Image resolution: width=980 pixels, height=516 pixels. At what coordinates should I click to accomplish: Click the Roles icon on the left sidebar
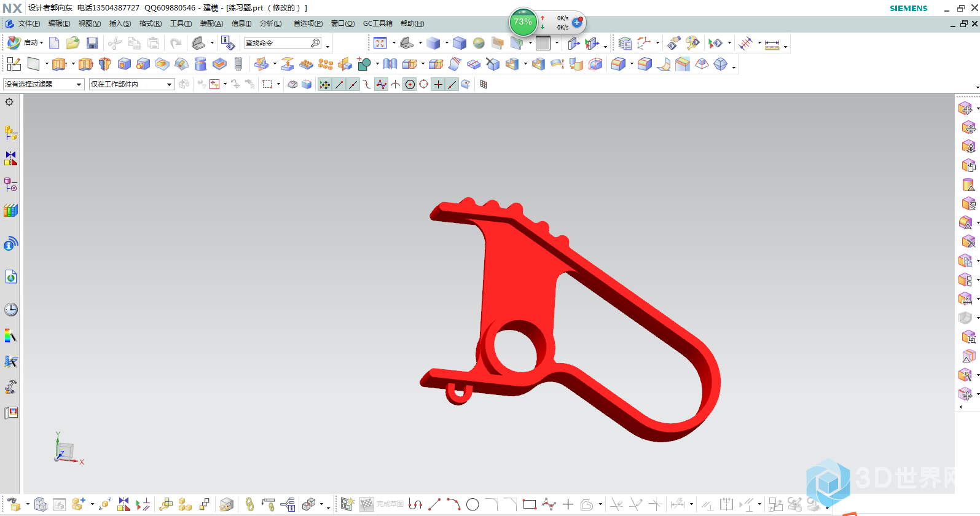[10, 387]
